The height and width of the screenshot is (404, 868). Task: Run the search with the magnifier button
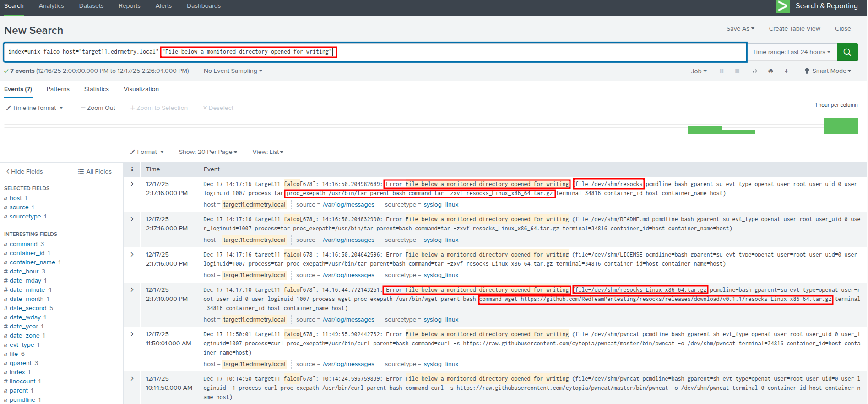847,52
